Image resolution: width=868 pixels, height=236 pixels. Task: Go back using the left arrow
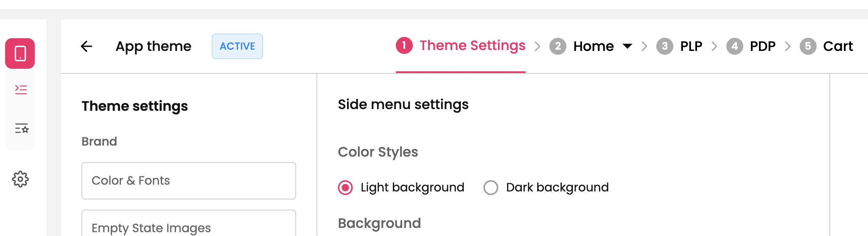tap(87, 46)
